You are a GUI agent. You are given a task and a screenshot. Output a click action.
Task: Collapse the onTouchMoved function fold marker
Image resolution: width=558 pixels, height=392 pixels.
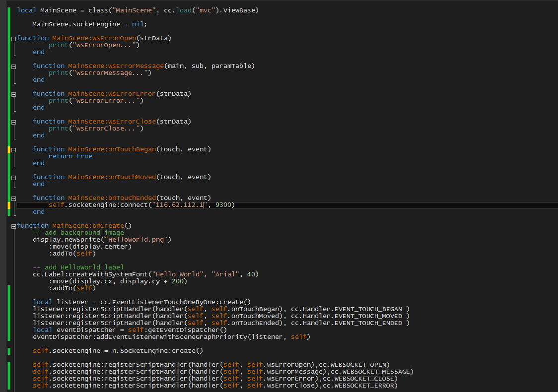pyautogui.click(x=13, y=177)
